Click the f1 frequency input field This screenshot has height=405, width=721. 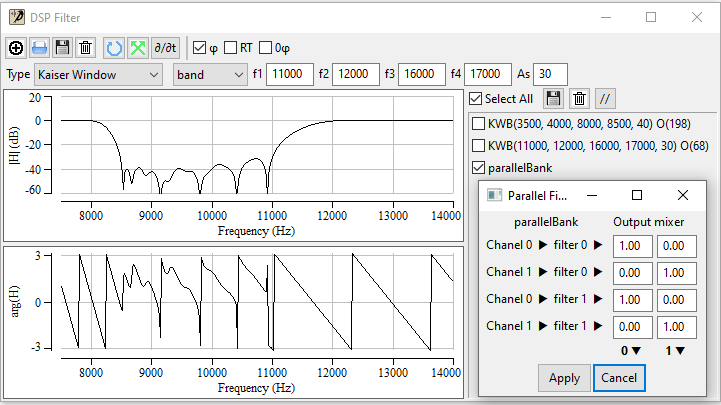[x=291, y=74]
